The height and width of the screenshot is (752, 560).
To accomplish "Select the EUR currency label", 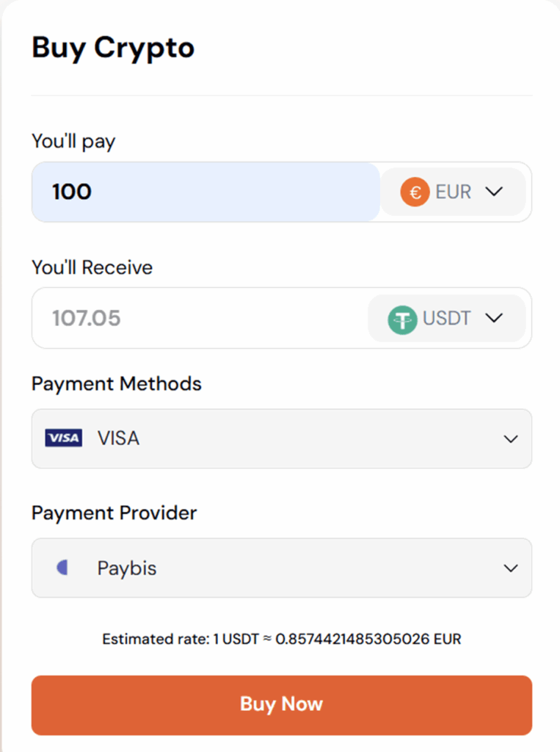I will pos(453,192).
